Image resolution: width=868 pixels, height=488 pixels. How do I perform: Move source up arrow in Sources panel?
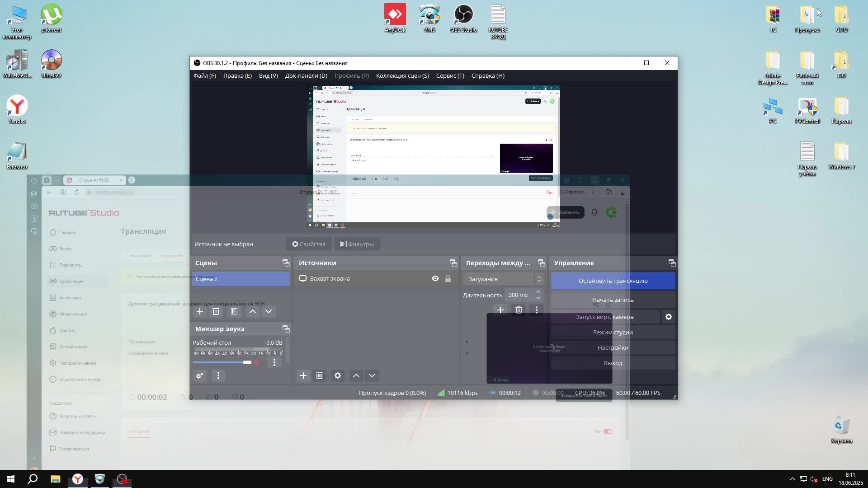click(x=356, y=375)
